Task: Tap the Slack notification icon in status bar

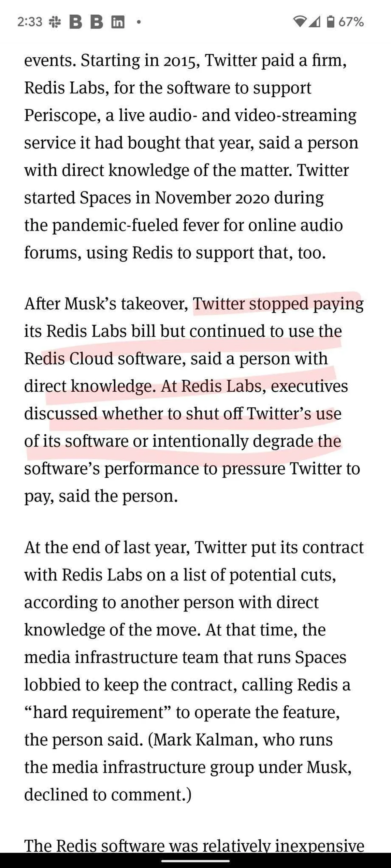Action: [x=54, y=22]
